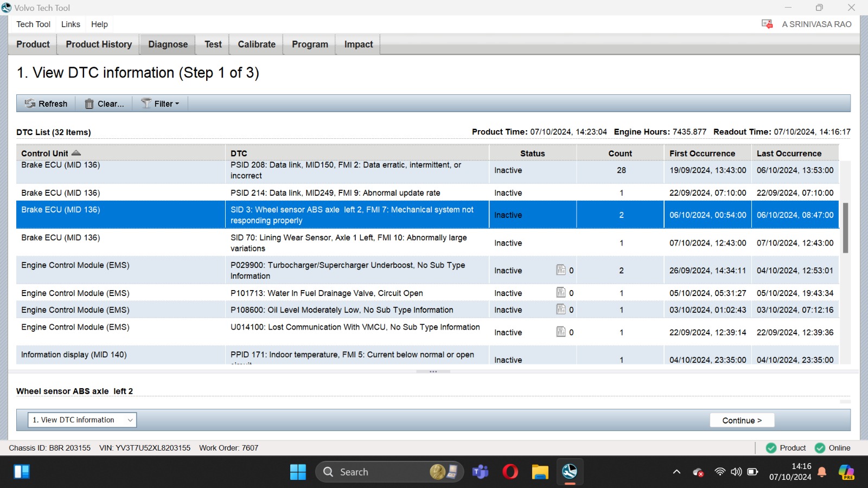Select the PPID 171 Indoor temperature row
The image size is (868, 488).
coord(427,355)
